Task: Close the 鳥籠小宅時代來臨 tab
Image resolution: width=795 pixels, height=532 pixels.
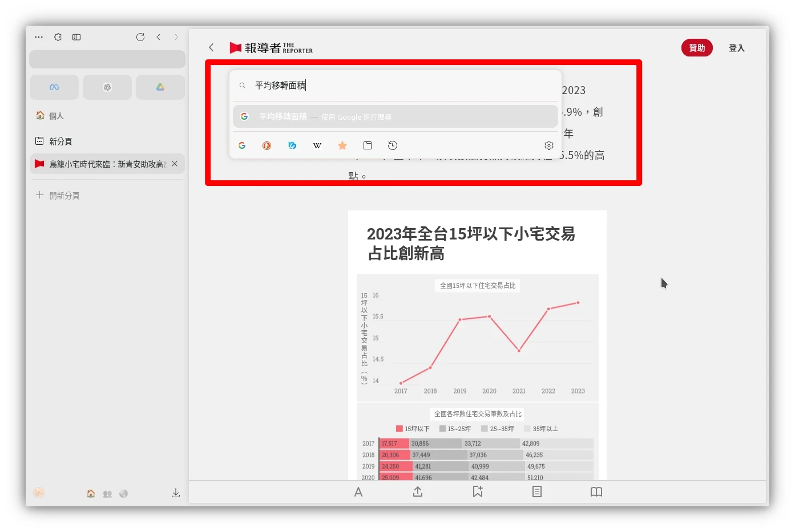Action: (x=175, y=164)
